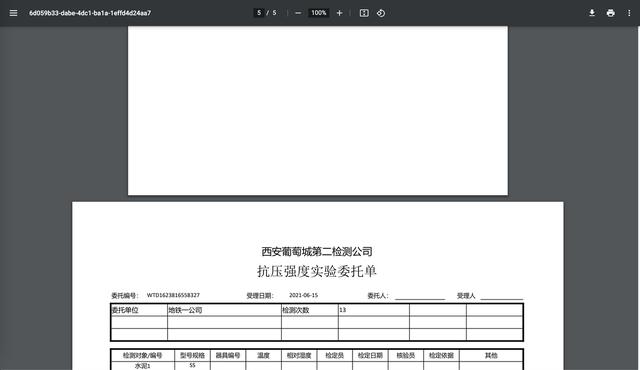This screenshot has height=370, width=640.
Task: Click the 100% zoom level field
Action: tap(319, 13)
